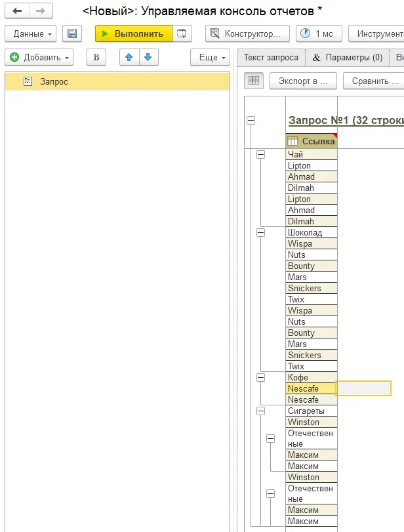This screenshot has width=404, height=532.
Task: Collapse the Чай group
Action: pyautogui.click(x=260, y=154)
